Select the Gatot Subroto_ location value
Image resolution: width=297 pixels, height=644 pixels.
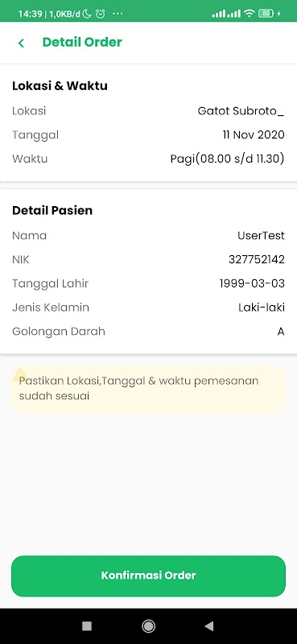[x=241, y=111]
